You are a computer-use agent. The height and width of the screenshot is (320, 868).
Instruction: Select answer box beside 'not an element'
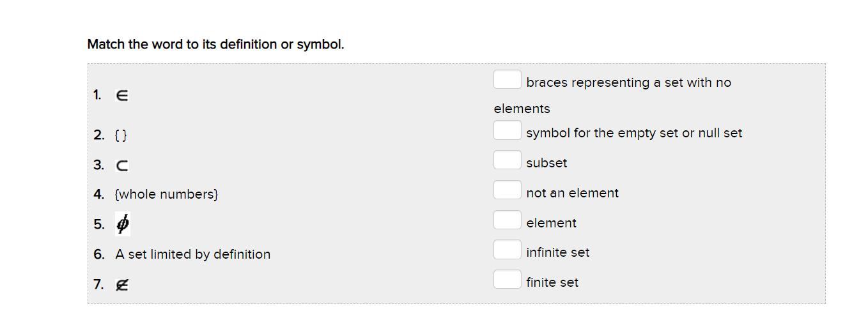(507, 190)
